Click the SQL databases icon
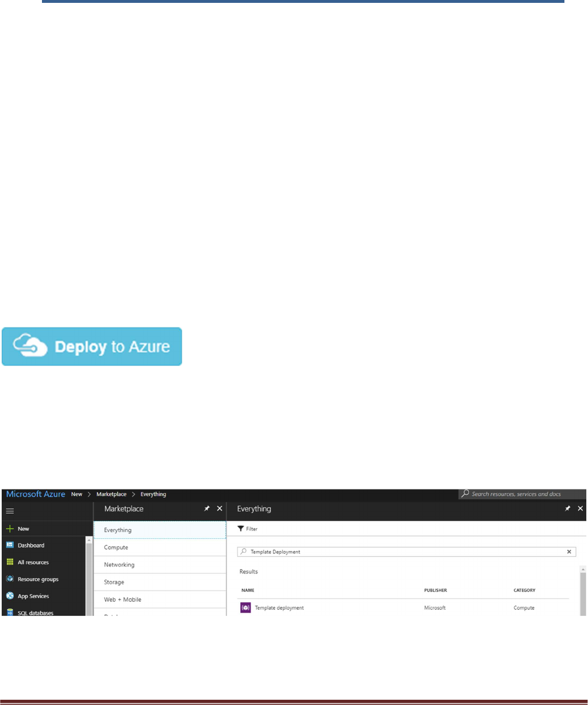The width and height of the screenshot is (588, 705). (x=10, y=612)
